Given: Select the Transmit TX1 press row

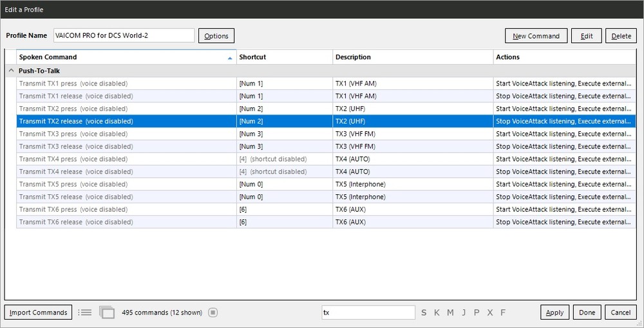Looking at the screenshot, I should coord(326,83).
